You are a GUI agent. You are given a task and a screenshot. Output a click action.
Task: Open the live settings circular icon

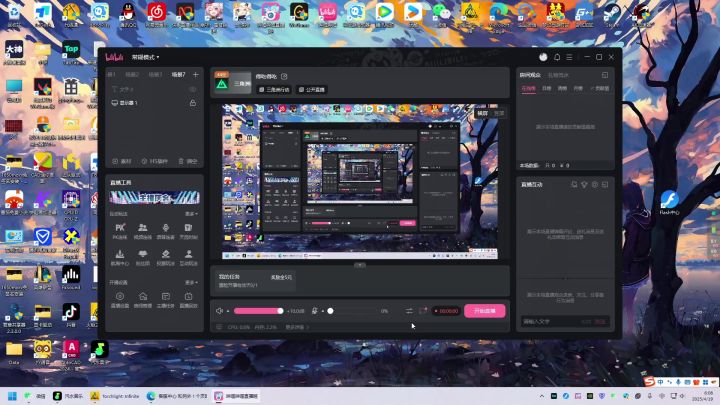(x=120, y=300)
